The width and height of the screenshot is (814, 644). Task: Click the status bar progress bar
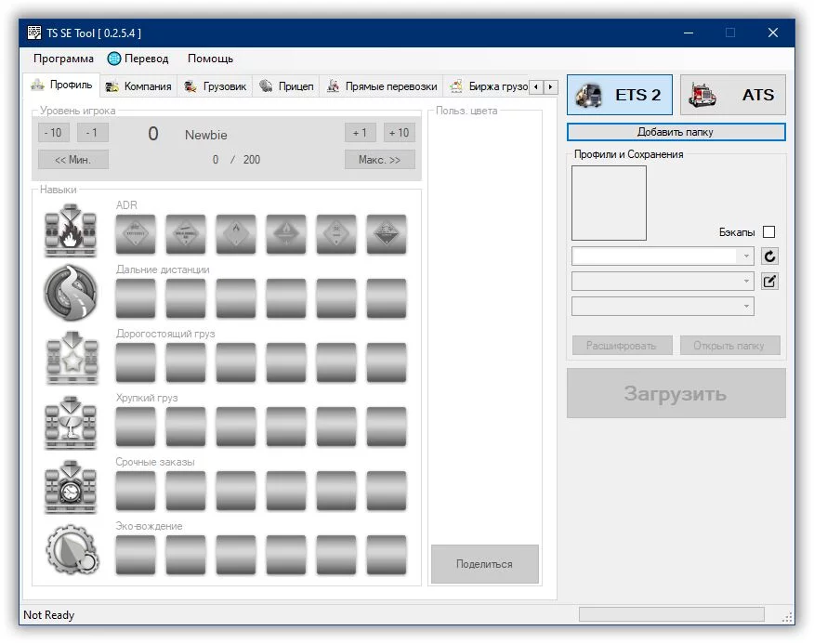point(672,614)
